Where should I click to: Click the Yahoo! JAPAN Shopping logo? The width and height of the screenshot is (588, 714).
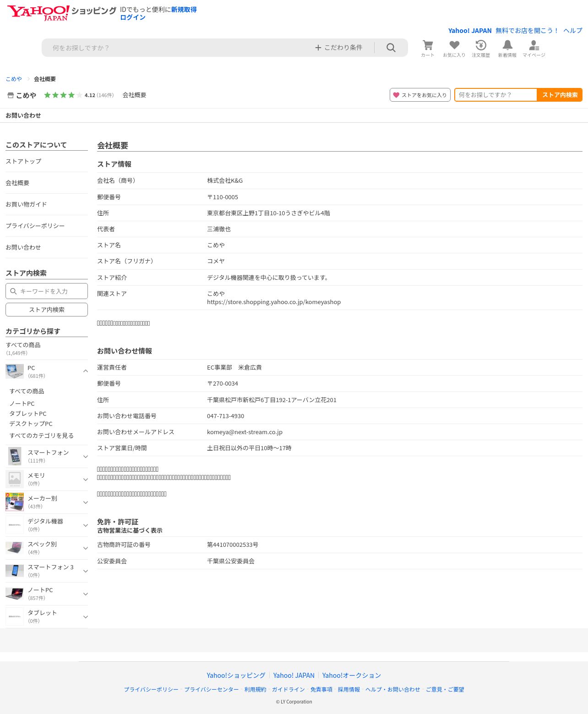point(62,13)
